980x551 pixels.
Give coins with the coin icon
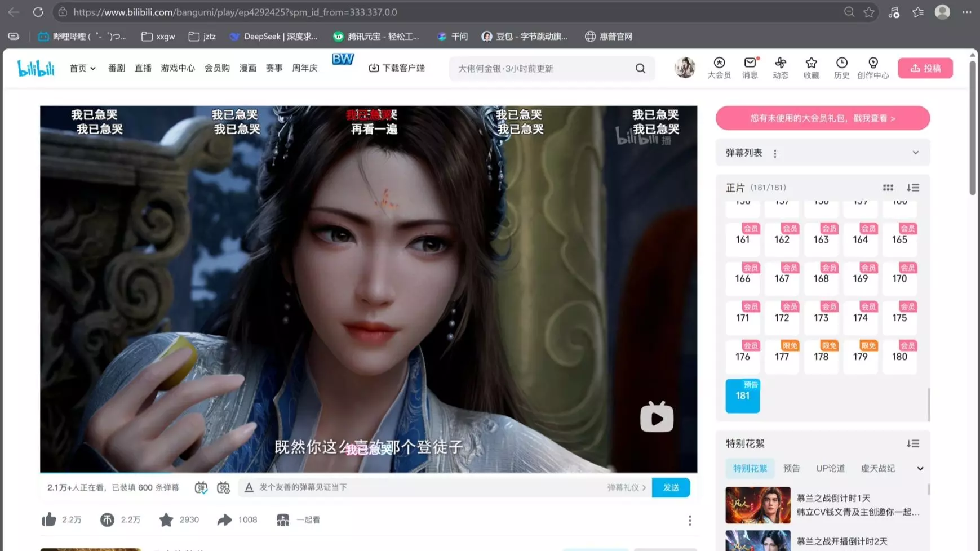pos(107,519)
